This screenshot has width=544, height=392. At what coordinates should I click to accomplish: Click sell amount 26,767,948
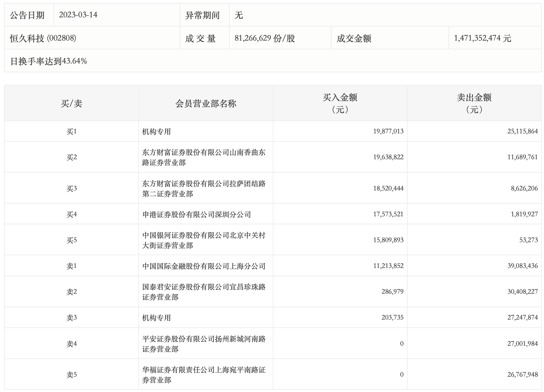click(523, 375)
